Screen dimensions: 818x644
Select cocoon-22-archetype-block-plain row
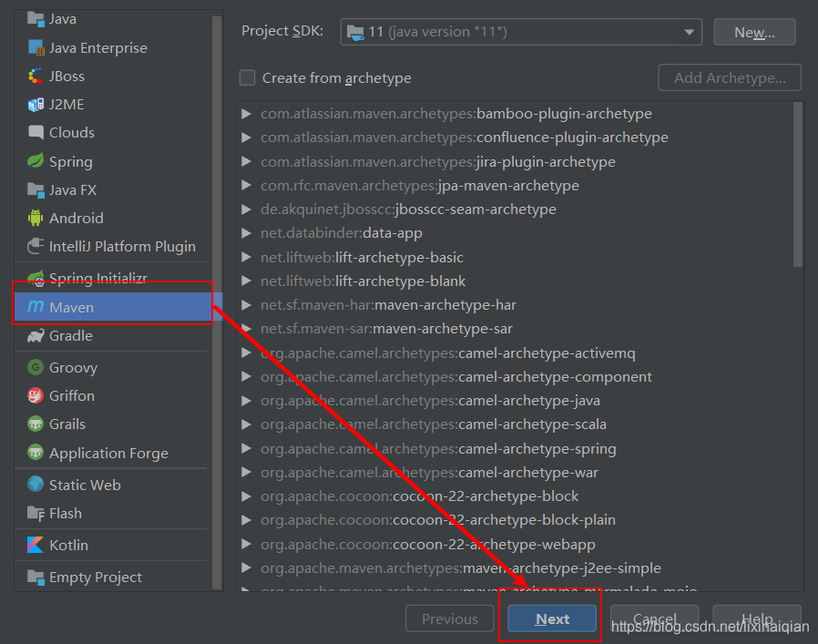[x=514, y=520]
